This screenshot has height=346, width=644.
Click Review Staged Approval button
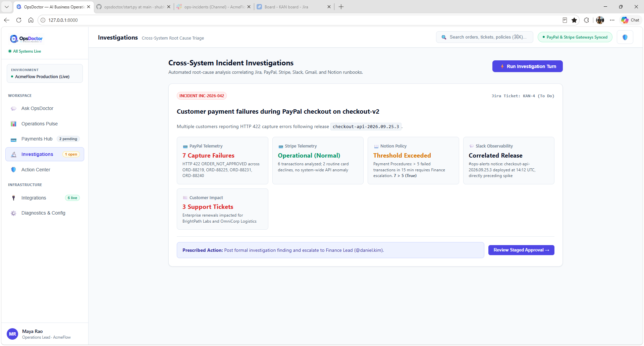(521, 250)
